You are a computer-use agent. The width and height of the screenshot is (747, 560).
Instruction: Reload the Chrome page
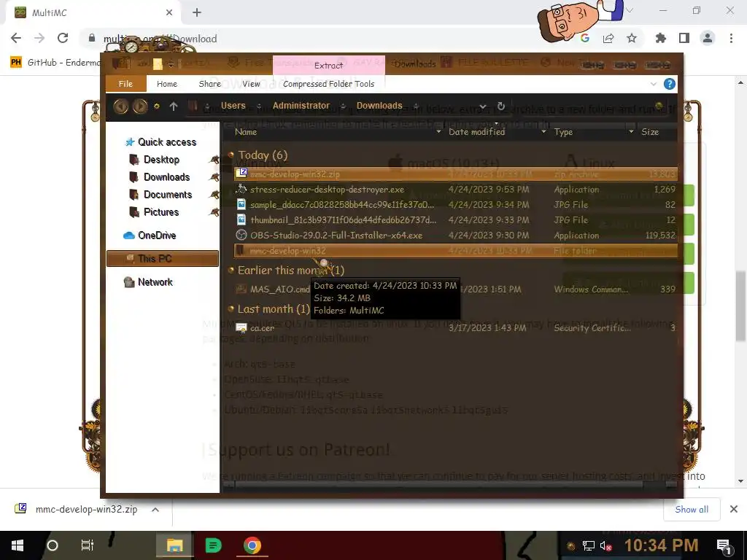pyautogui.click(x=63, y=38)
